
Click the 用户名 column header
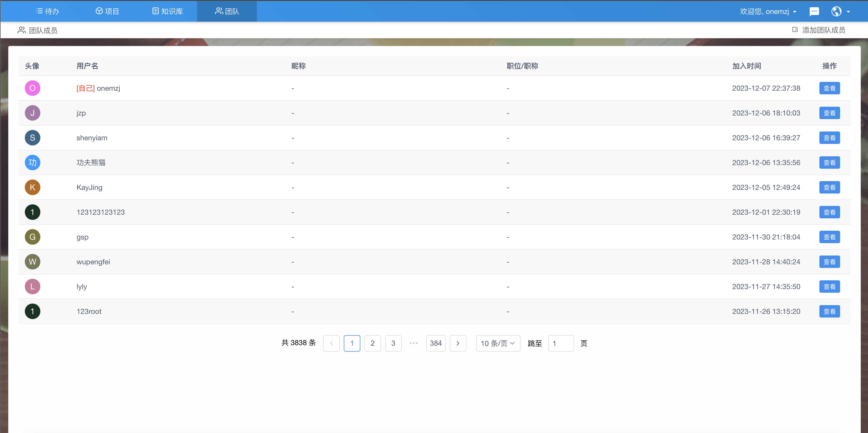(x=87, y=66)
